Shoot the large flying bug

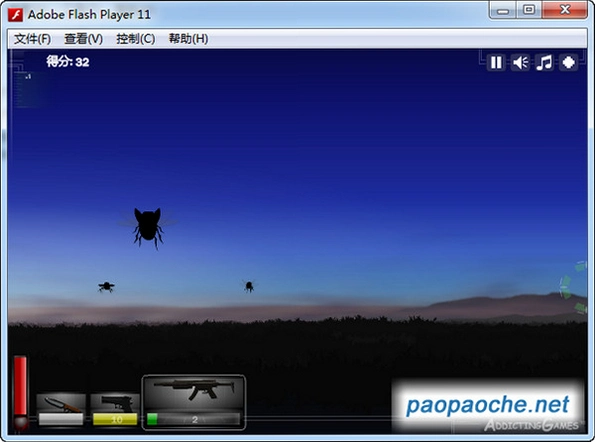coord(148,228)
